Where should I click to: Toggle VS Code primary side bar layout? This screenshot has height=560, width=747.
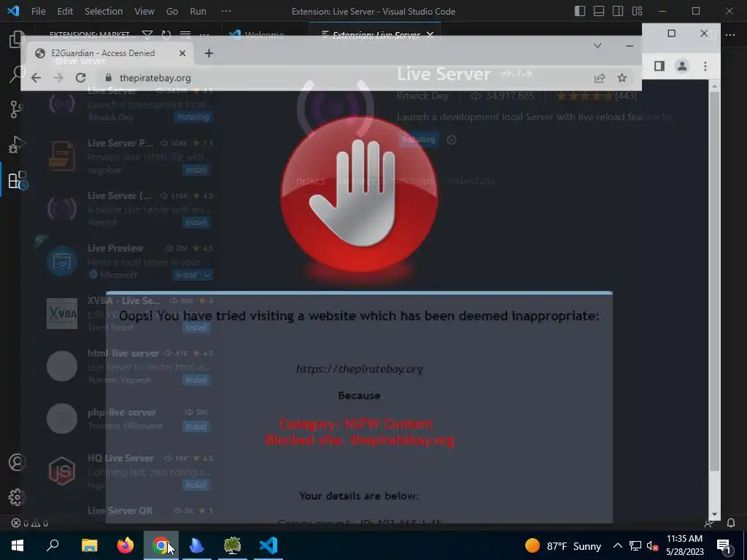tap(580, 11)
